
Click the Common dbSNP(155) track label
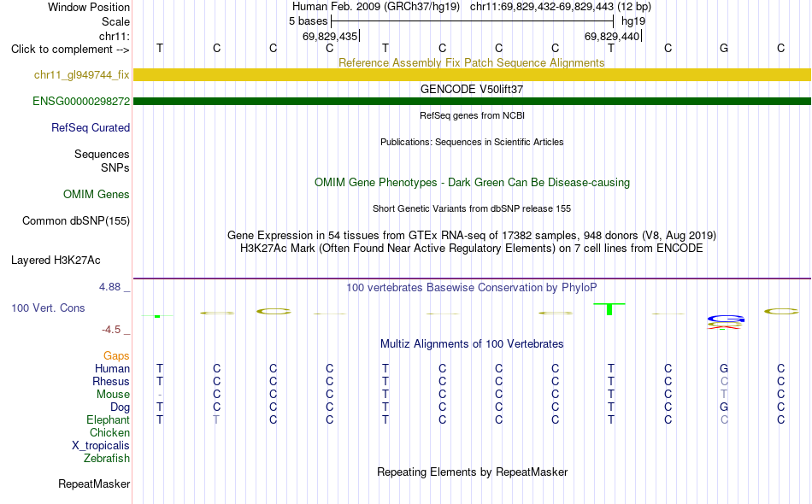75,220
